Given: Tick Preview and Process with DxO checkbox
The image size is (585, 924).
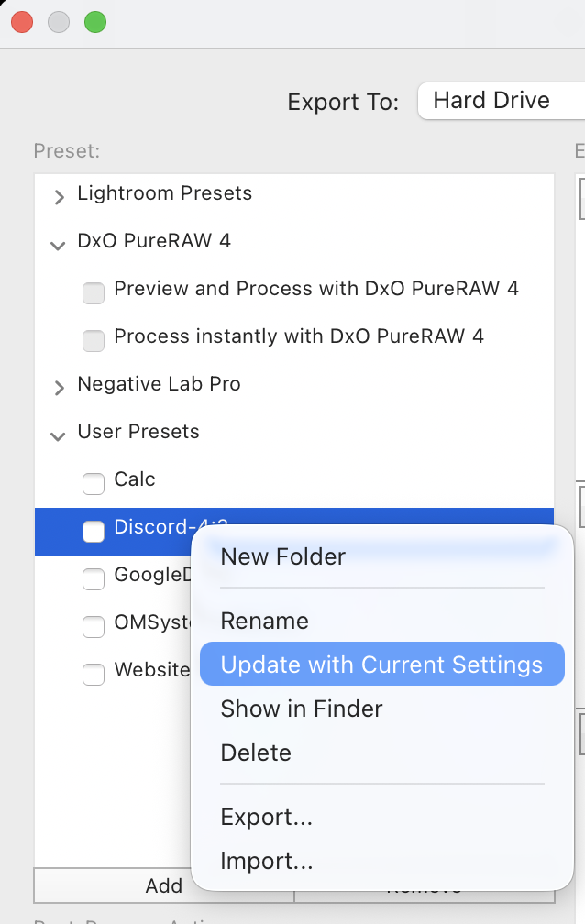Looking at the screenshot, I should (x=94, y=291).
